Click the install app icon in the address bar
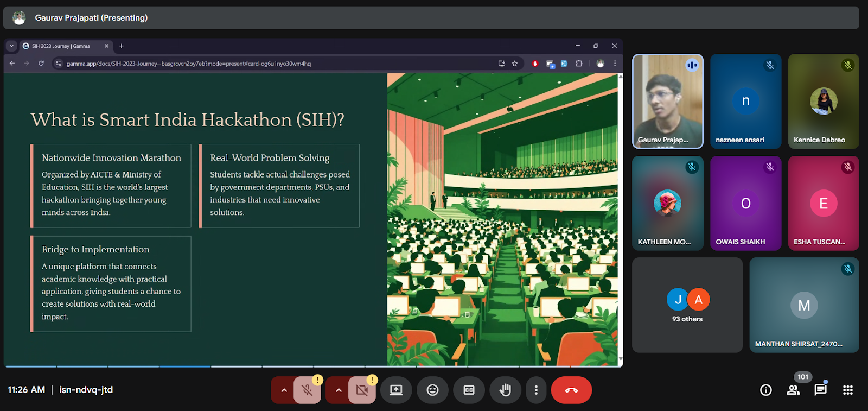This screenshot has width=868, height=411. coord(502,64)
